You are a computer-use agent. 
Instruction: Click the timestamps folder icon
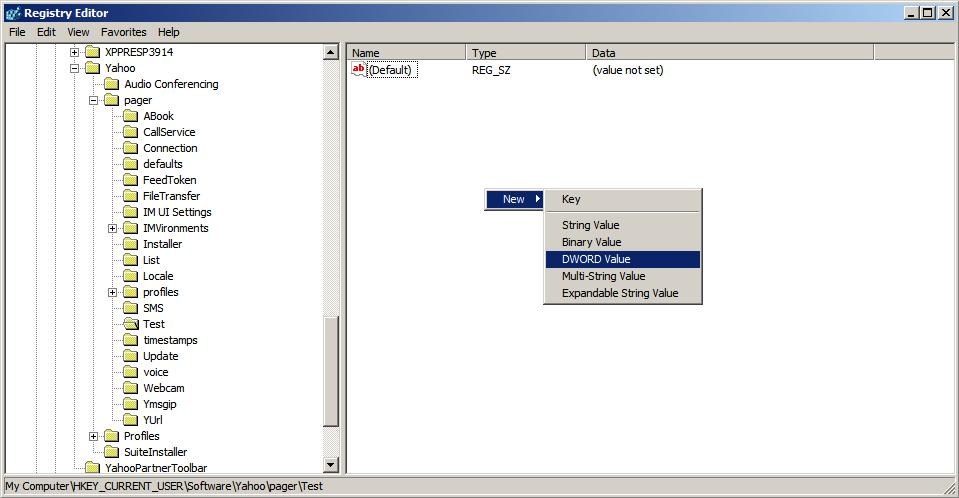pos(130,340)
